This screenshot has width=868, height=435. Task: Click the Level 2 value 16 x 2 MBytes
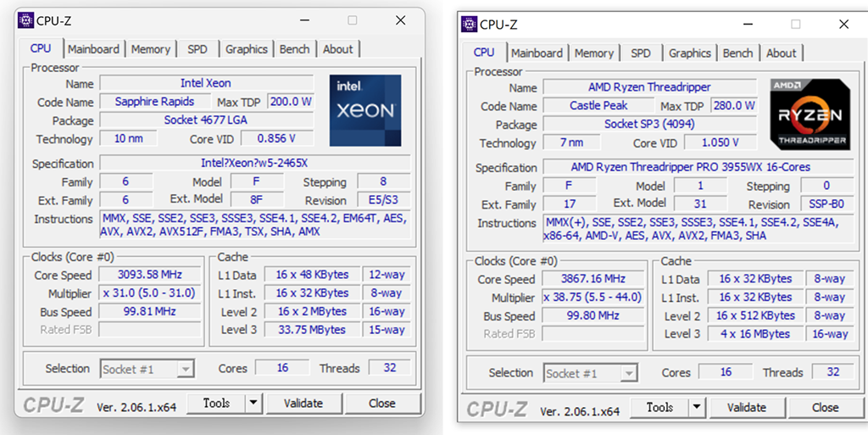coord(312,311)
